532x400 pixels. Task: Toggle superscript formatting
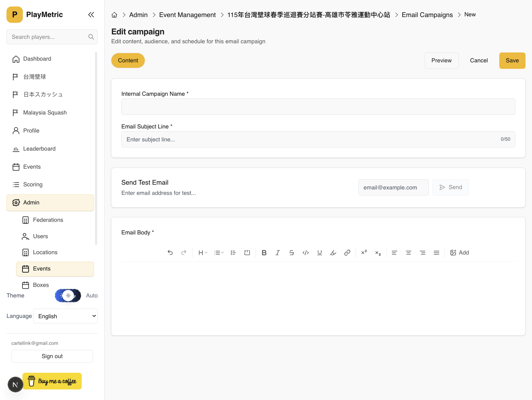pyautogui.click(x=364, y=252)
